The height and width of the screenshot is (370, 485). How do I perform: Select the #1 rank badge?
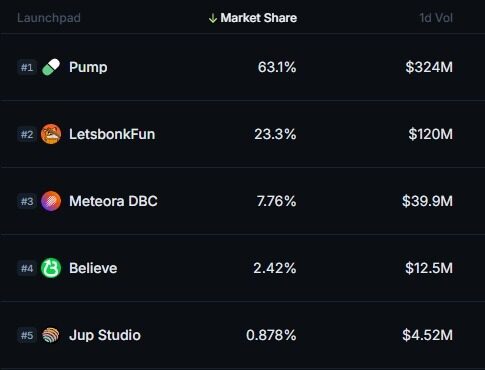coord(27,67)
